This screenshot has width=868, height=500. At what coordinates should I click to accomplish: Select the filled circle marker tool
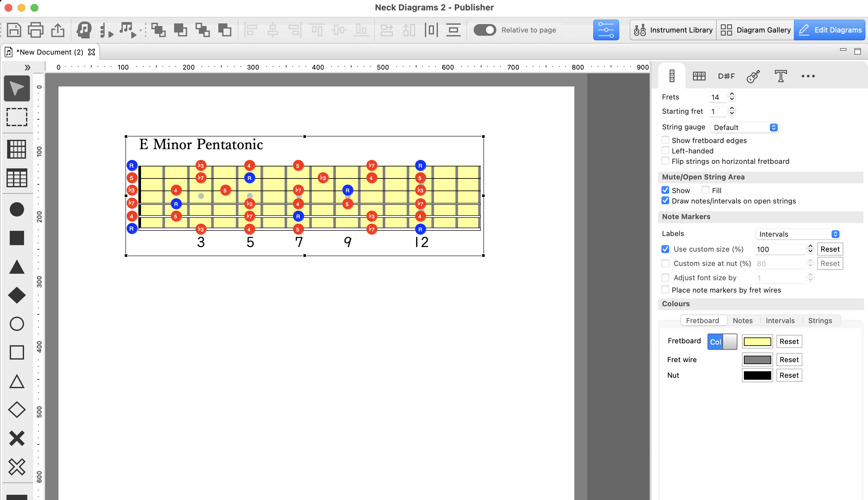(x=17, y=209)
